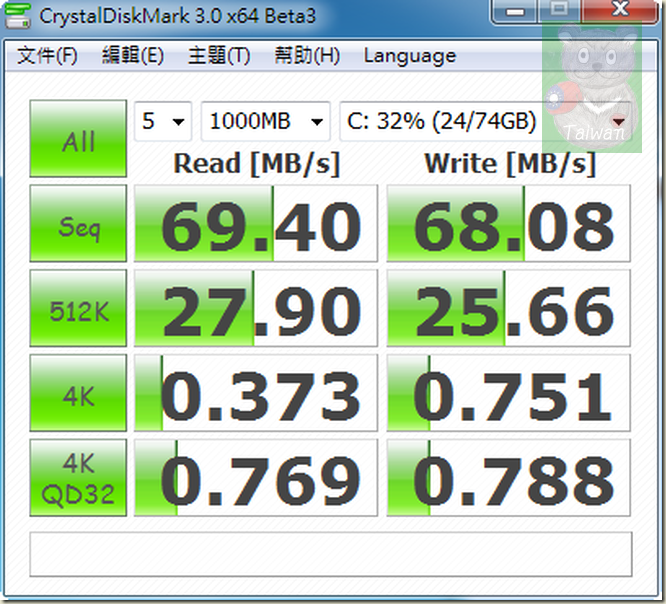The width and height of the screenshot is (666, 604).
Task: Run all benchmarks with the All button
Action: click(x=78, y=138)
